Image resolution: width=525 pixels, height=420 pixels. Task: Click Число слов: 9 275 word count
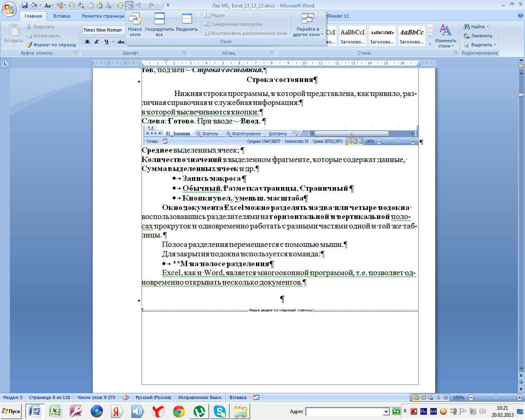(x=96, y=397)
